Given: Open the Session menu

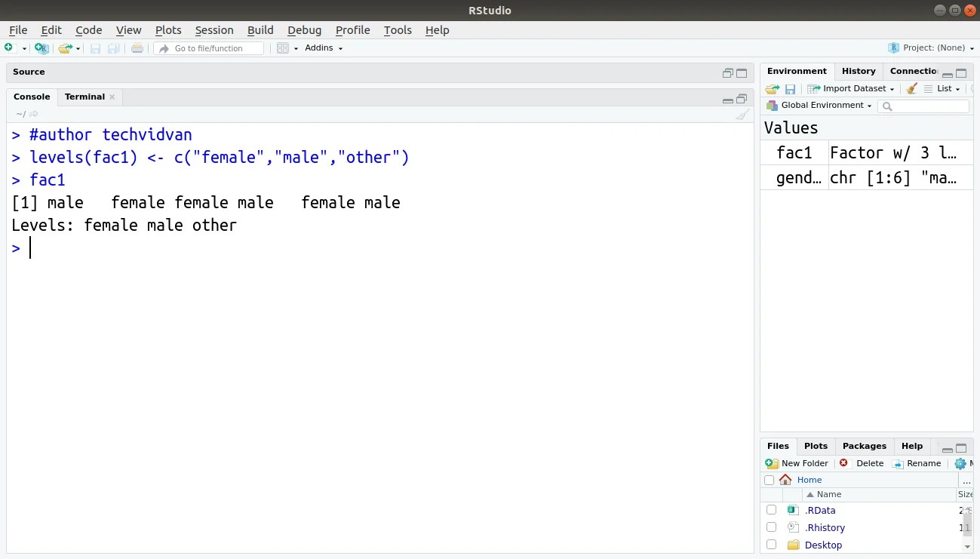Looking at the screenshot, I should click(x=214, y=30).
